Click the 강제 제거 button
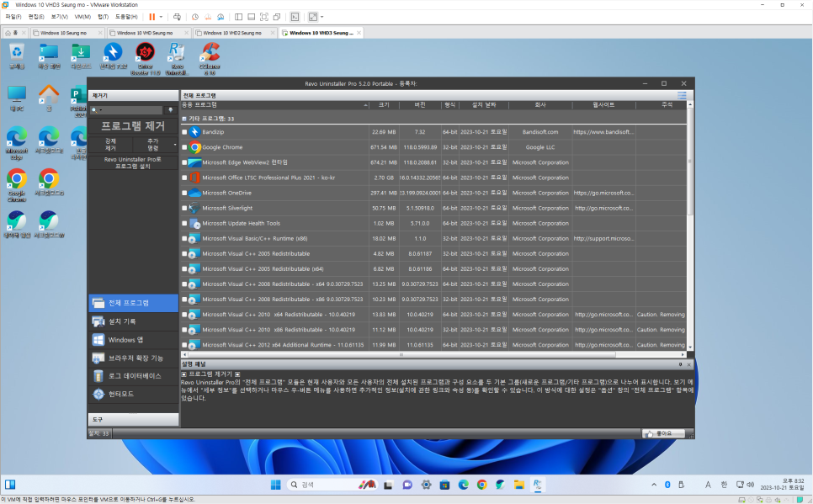Viewport: 813px width, 504px height. point(110,144)
